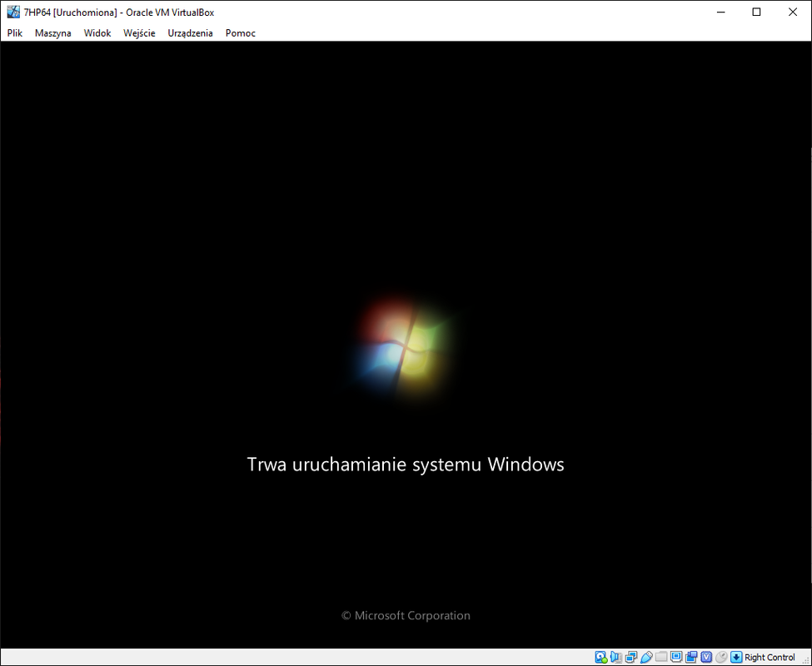Viewport: 812px width, 666px height.
Task: Open the Maszyna menu
Action: click(52, 33)
